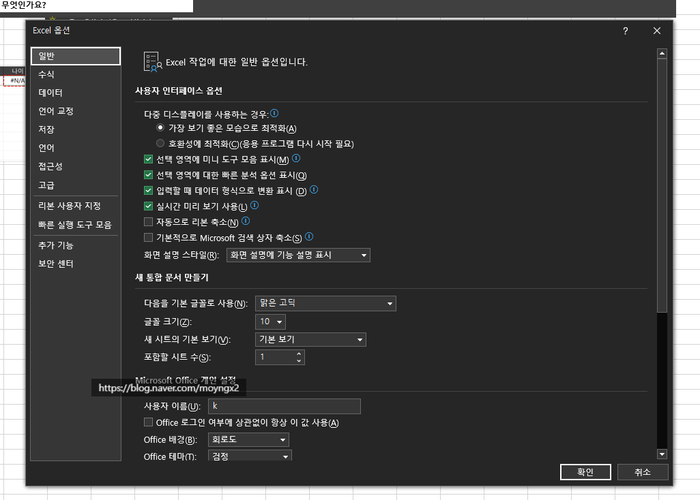Select 가장 보기 좋은 모습으로 최적화 radio button
The width and height of the screenshot is (700, 500).
tap(160, 128)
